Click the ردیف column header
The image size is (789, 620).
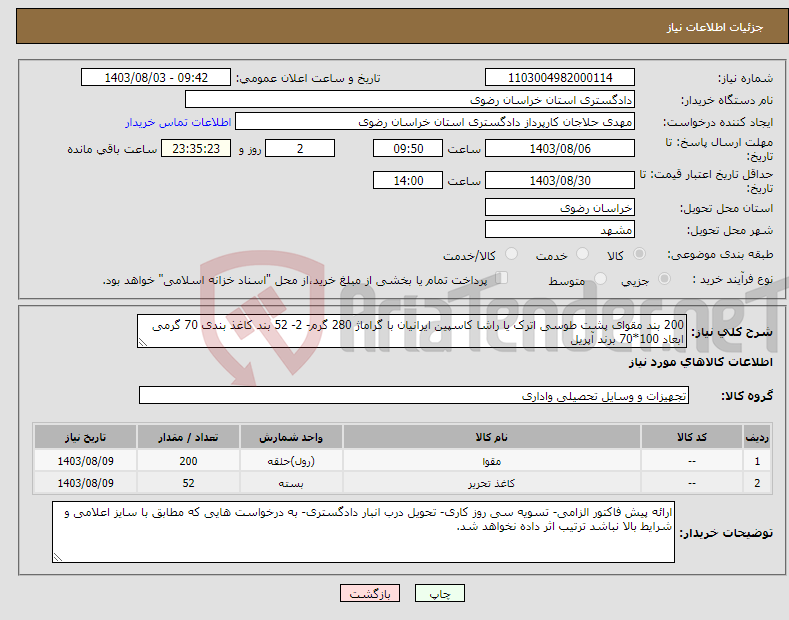tap(757, 437)
